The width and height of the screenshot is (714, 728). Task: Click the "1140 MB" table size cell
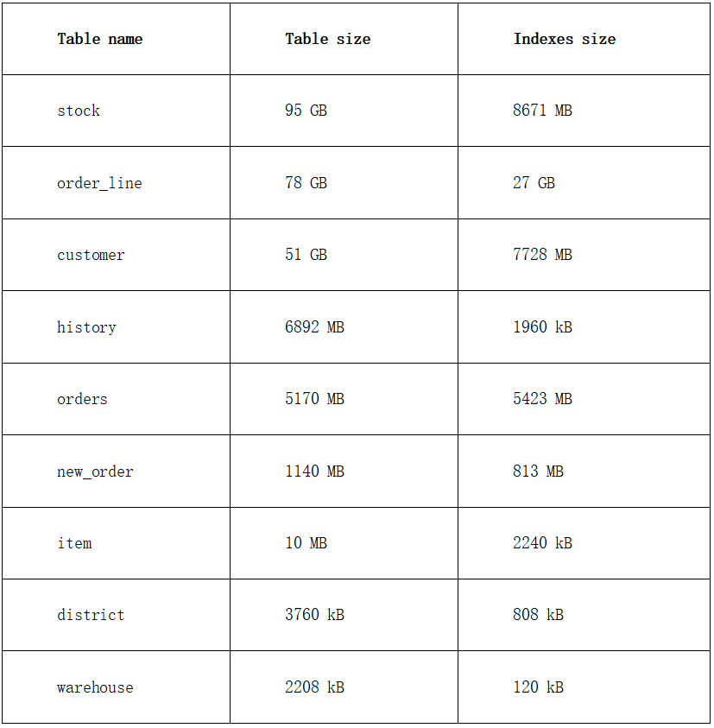pos(315,472)
